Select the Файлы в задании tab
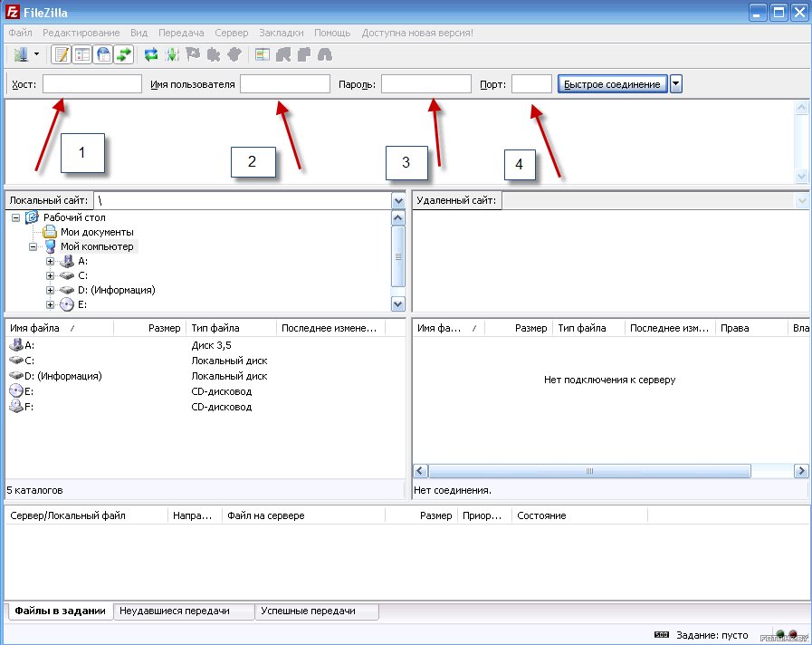Viewport: 812px width, 645px height. click(60, 611)
